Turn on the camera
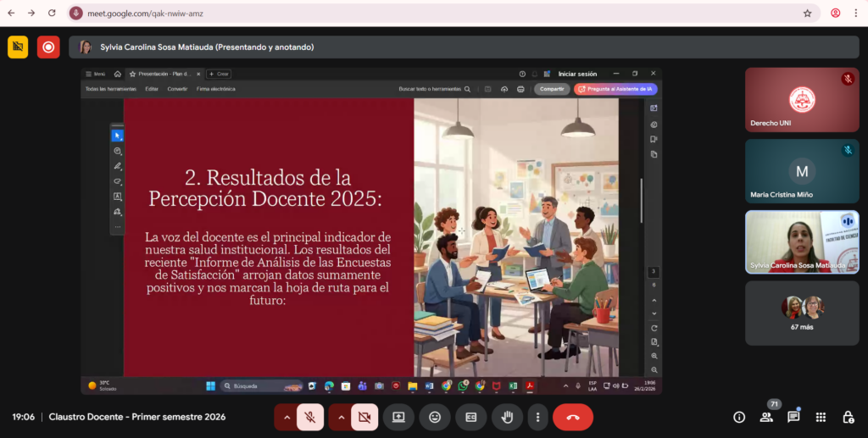This screenshot has height=438, width=868. (x=364, y=417)
